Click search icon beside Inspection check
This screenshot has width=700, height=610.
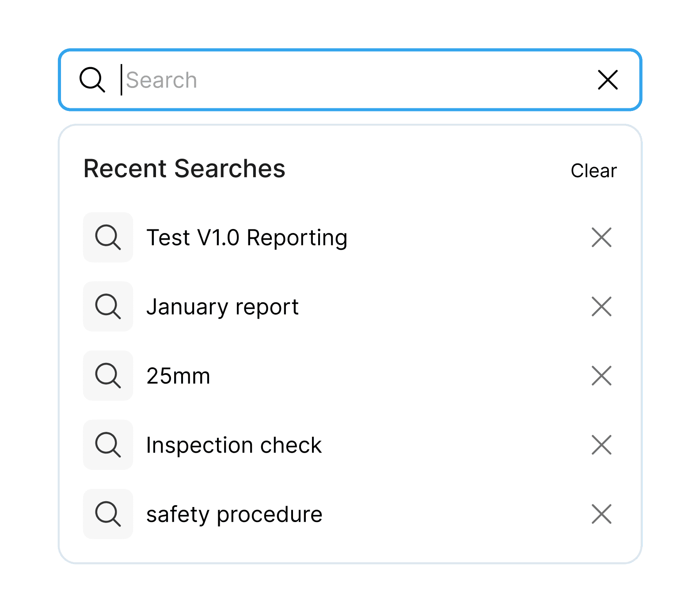point(108,445)
